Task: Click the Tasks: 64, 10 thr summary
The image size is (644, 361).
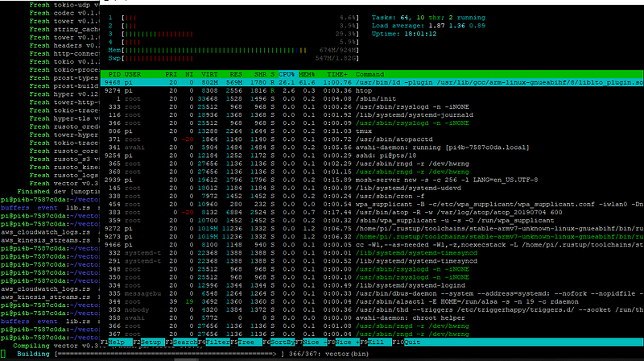Action: tap(428, 18)
